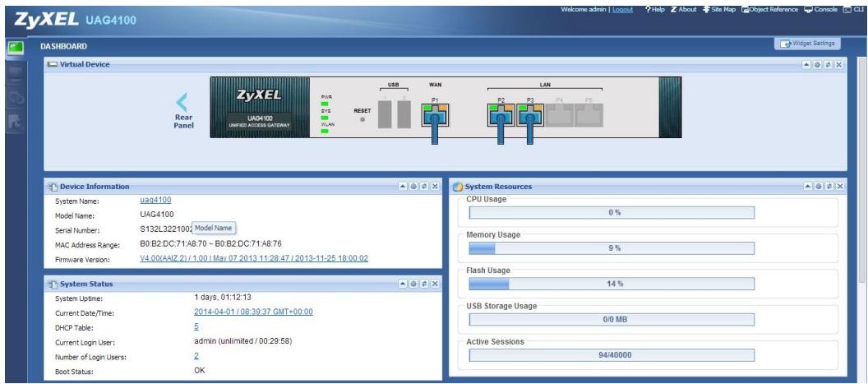Viewport: 868px width, 384px height.
Task: Collapse the System Status widget
Action: [403, 284]
